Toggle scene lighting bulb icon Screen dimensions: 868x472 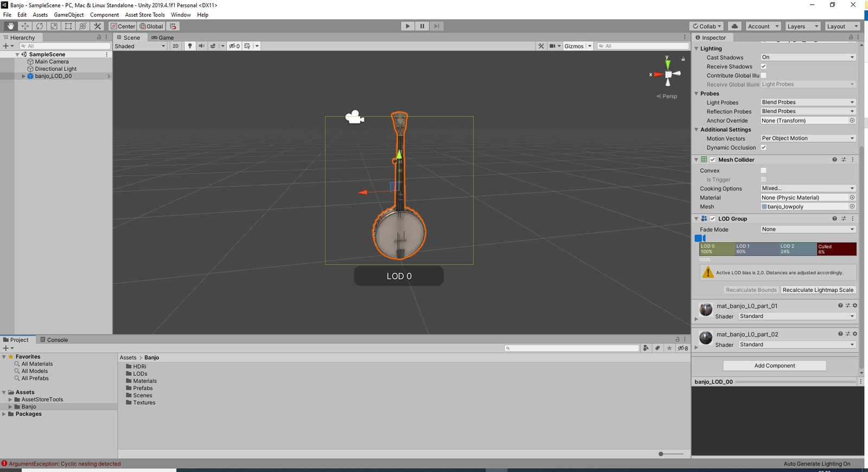click(x=190, y=46)
